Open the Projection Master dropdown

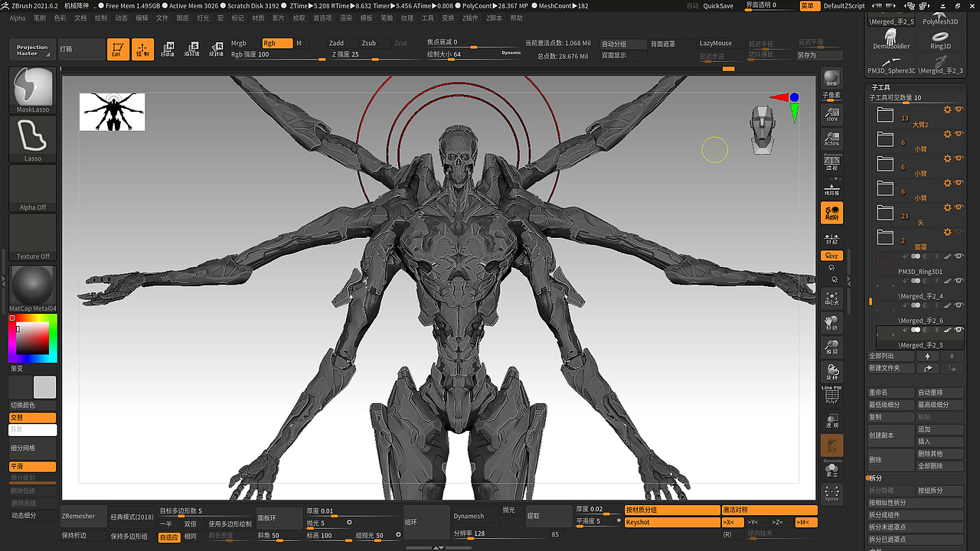click(32, 50)
